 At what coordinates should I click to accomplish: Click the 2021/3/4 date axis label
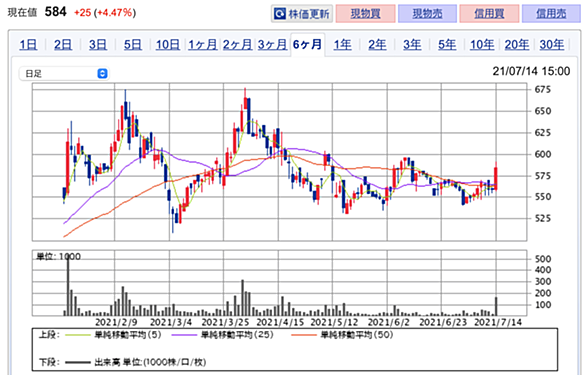[x=171, y=322]
